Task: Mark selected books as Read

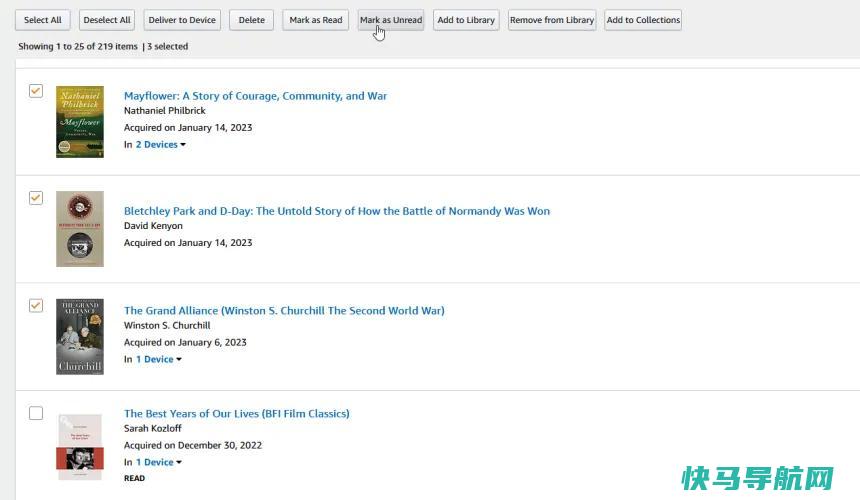Action: click(x=316, y=20)
